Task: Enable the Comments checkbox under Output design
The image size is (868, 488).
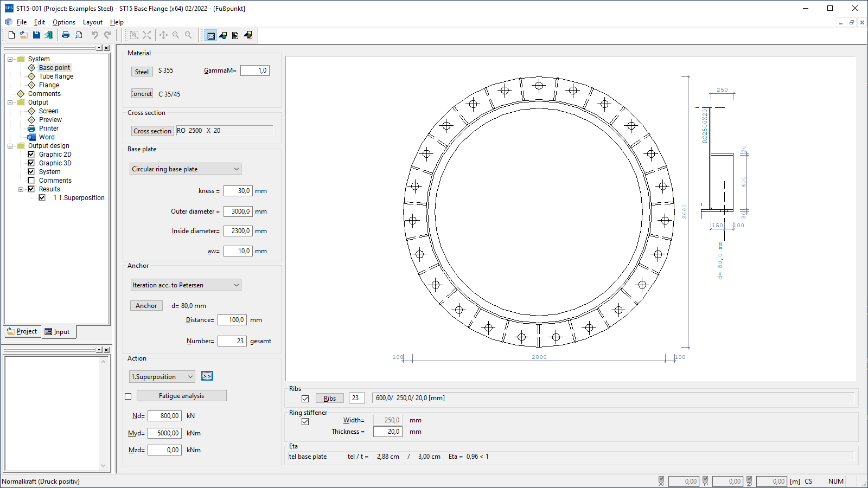Action: pyautogui.click(x=31, y=181)
